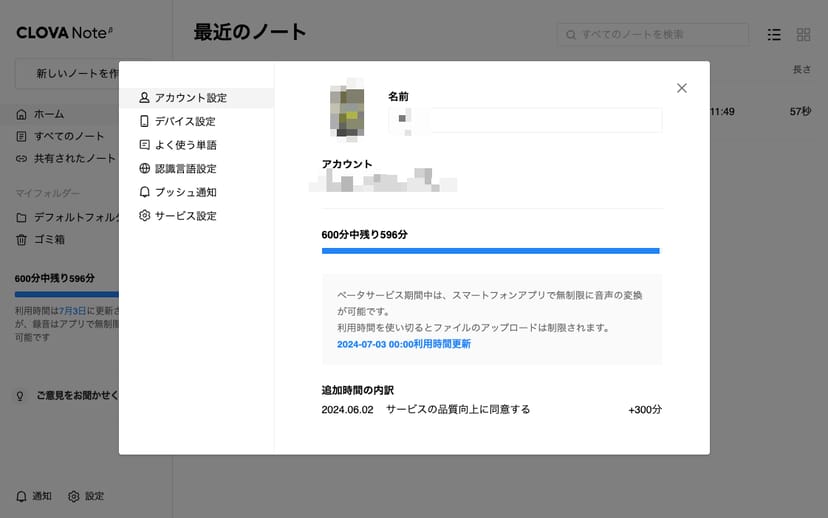Switch to list view icon

coord(774,35)
